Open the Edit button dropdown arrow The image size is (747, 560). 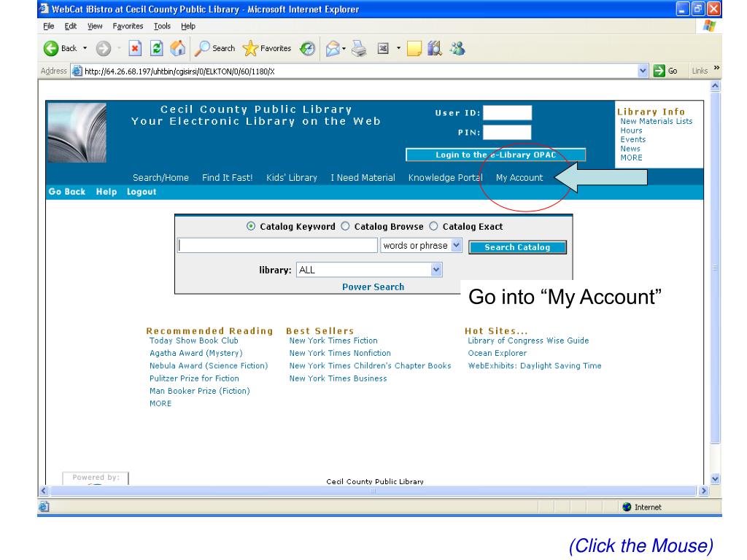click(398, 48)
